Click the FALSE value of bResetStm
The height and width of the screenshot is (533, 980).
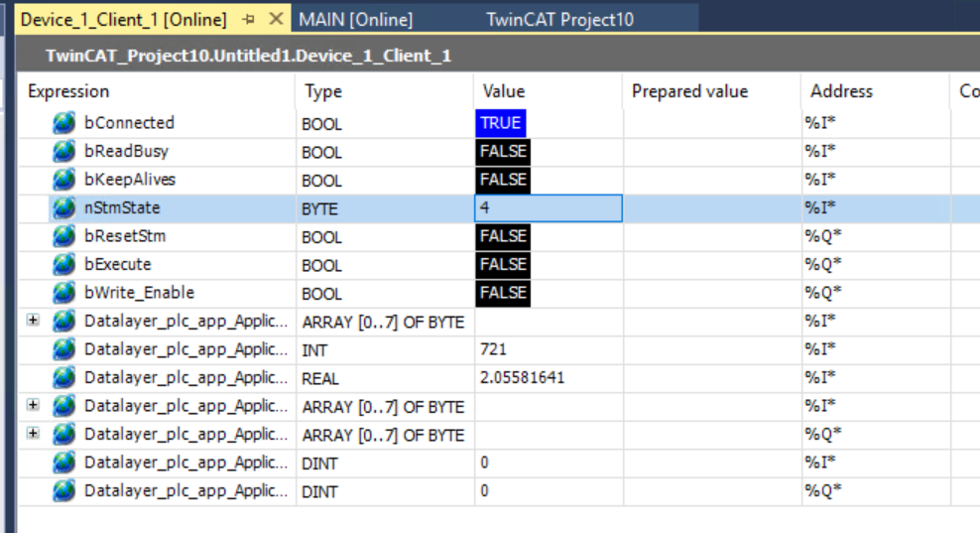pyautogui.click(x=503, y=236)
